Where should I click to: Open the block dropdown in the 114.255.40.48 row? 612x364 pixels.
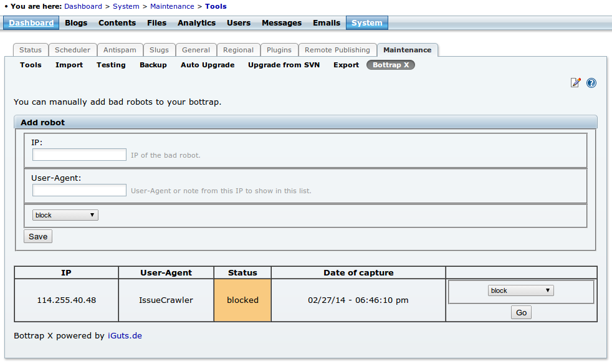tap(520, 290)
